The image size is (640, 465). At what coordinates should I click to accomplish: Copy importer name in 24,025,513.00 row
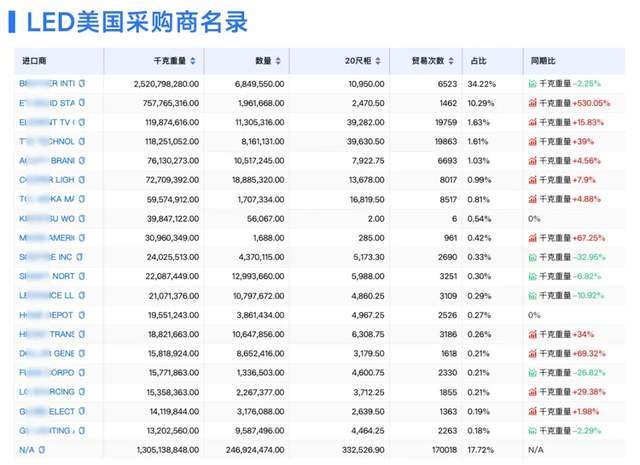coord(79,257)
